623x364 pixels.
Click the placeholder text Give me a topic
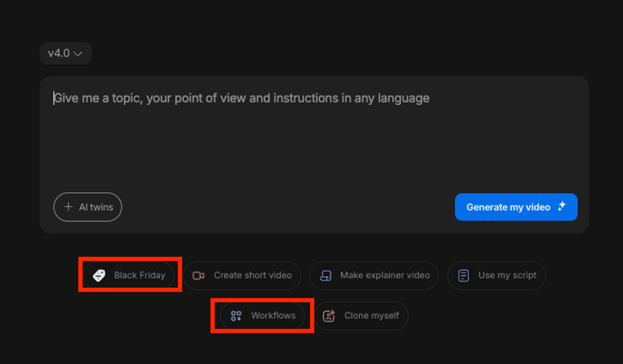tap(240, 98)
